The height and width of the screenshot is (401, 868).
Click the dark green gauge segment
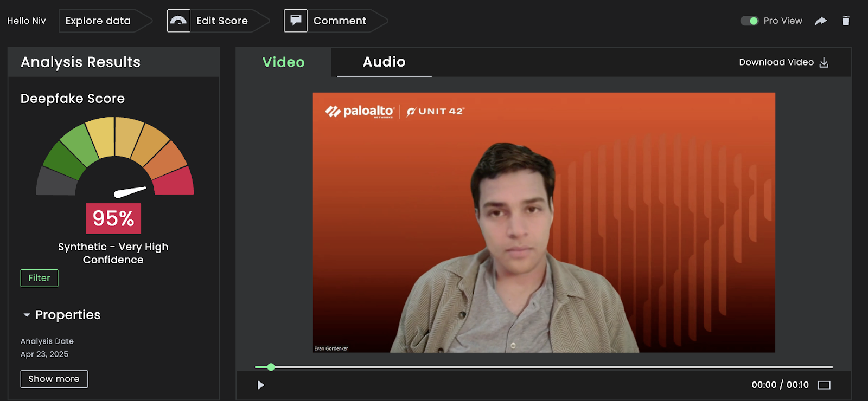click(63, 161)
